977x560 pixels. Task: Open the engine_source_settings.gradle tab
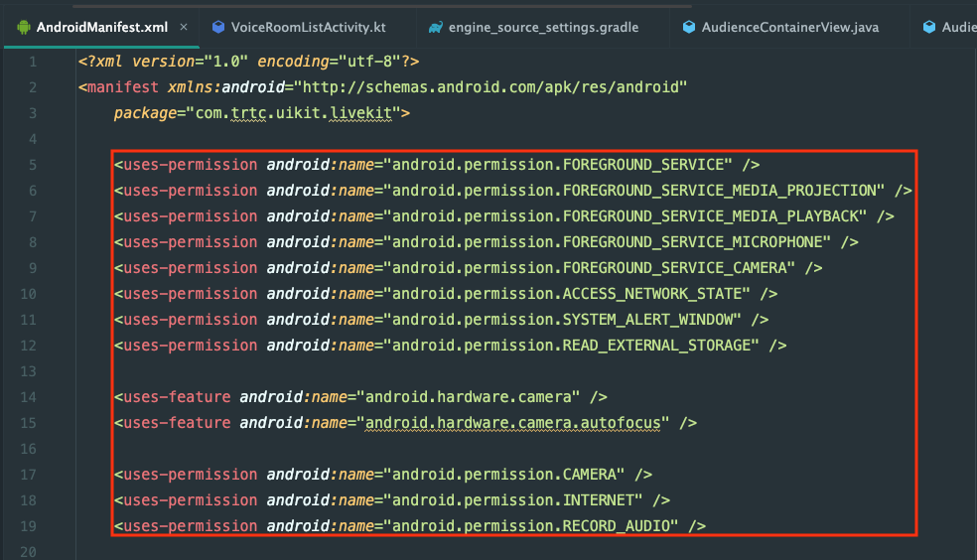543,27
